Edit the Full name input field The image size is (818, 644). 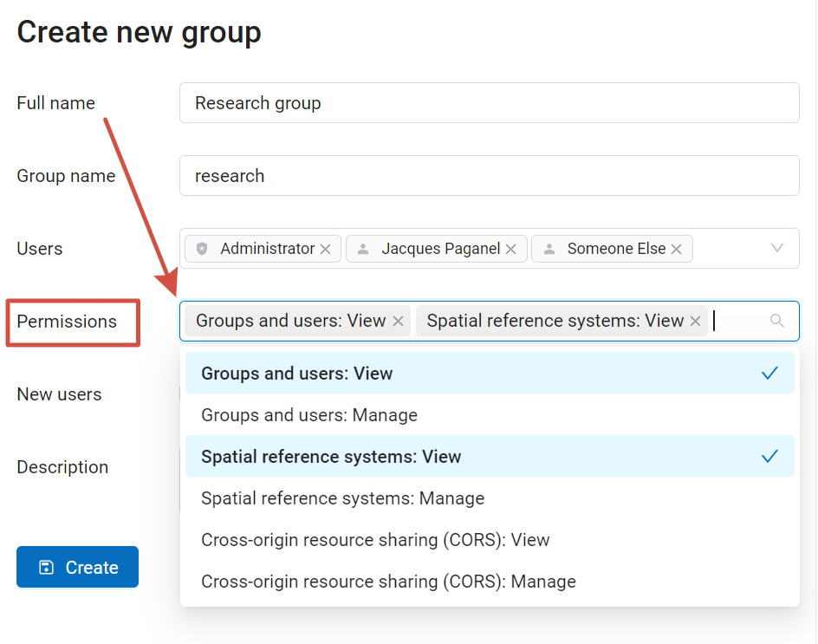coord(490,103)
